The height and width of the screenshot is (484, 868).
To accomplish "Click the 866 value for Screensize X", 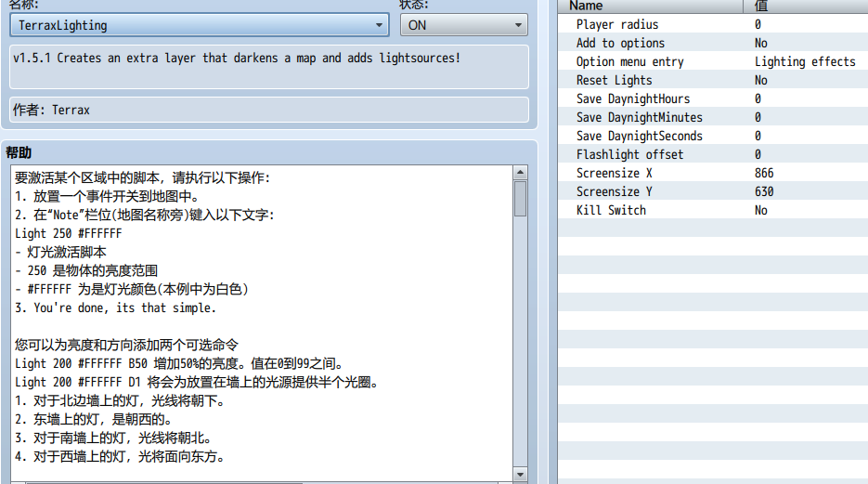I will click(x=764, y=173).
